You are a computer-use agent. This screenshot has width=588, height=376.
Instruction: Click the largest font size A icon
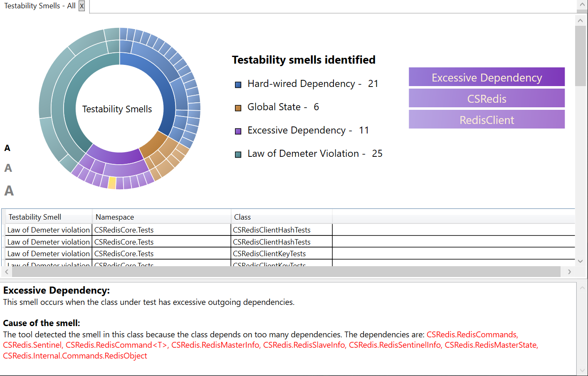tap(9, 191)
